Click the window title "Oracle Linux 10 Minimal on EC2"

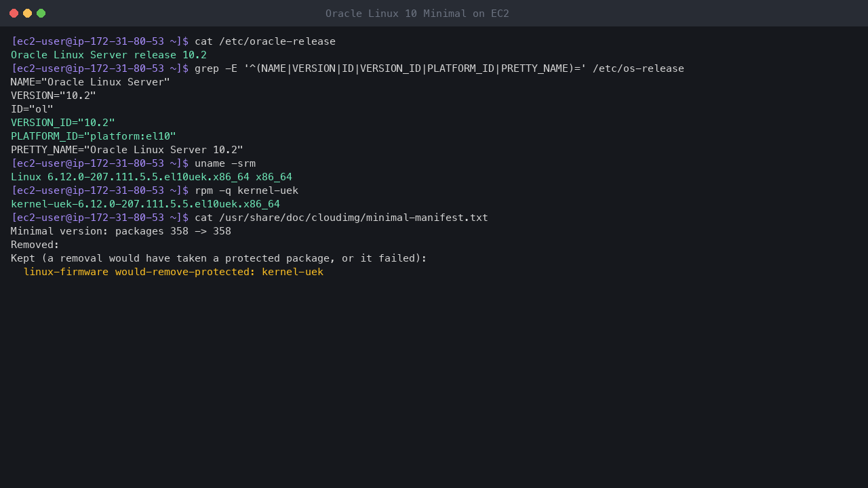[x=417, y=14]
